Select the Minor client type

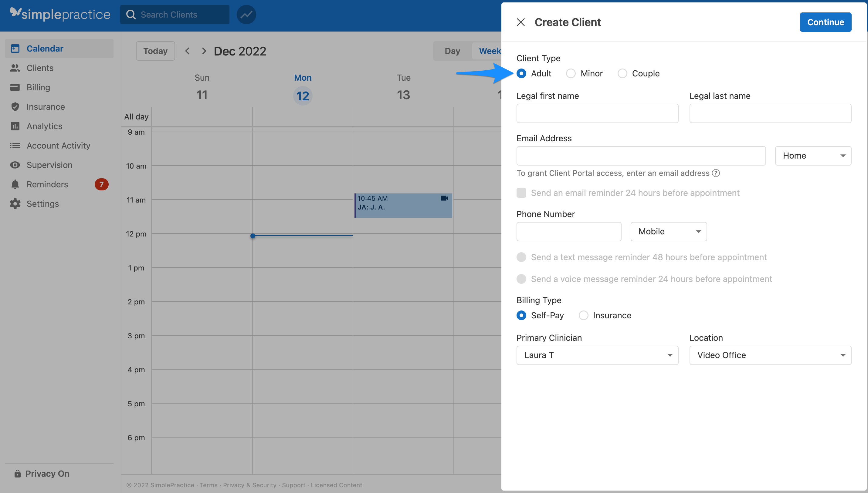click(571, 73)
